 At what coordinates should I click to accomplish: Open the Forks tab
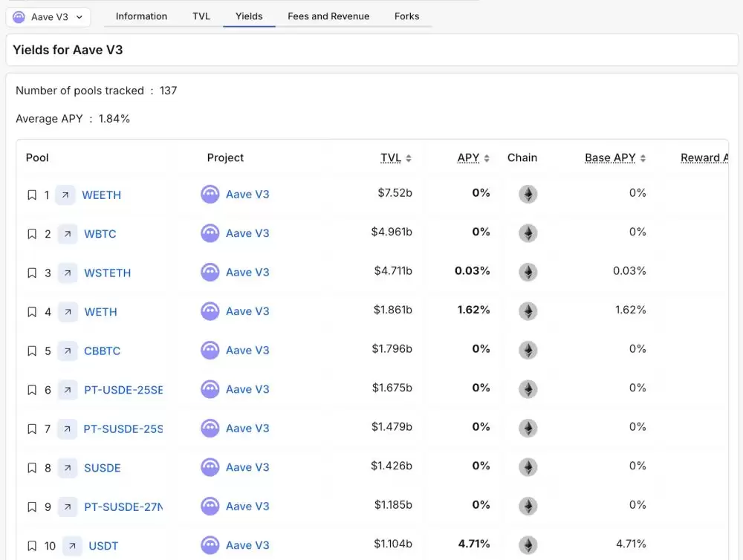tap(406, 16)
